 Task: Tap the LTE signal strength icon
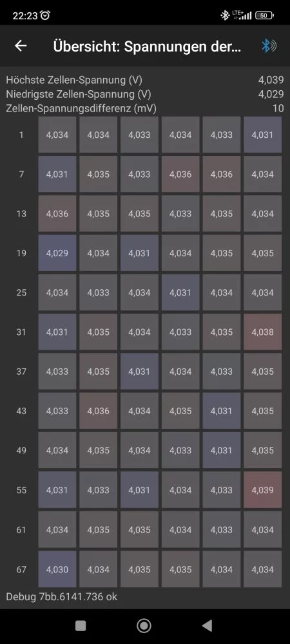point(242,15)
